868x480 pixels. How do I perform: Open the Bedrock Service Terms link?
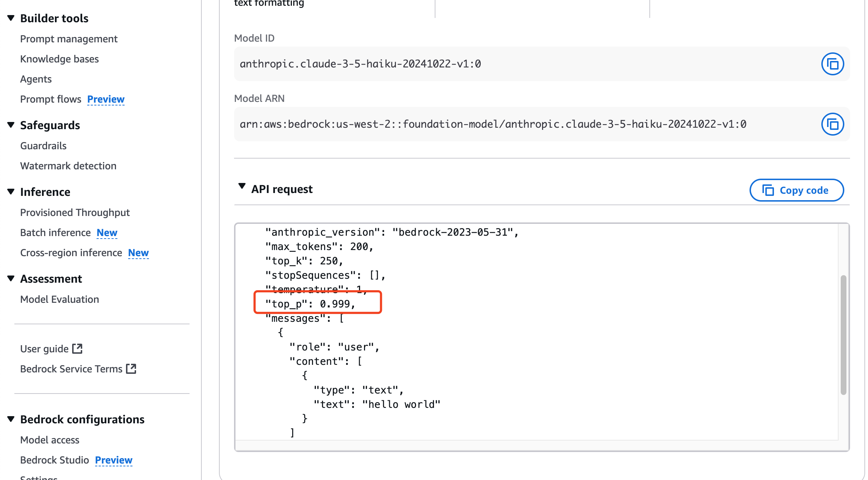point(71,369)
